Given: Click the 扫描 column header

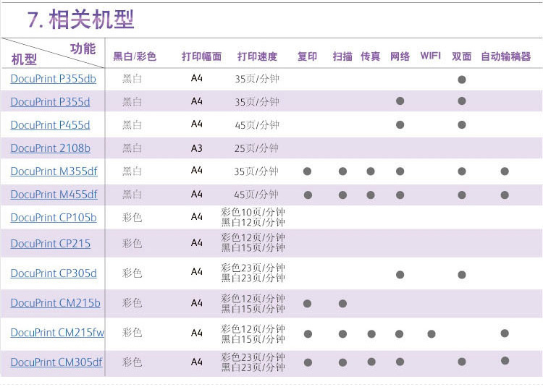Looking at the screenshot, I should click(x=342, y=56).
